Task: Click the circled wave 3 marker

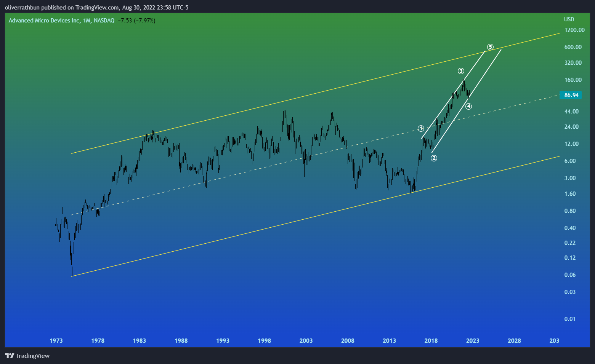Action: [x=461, y=71]
